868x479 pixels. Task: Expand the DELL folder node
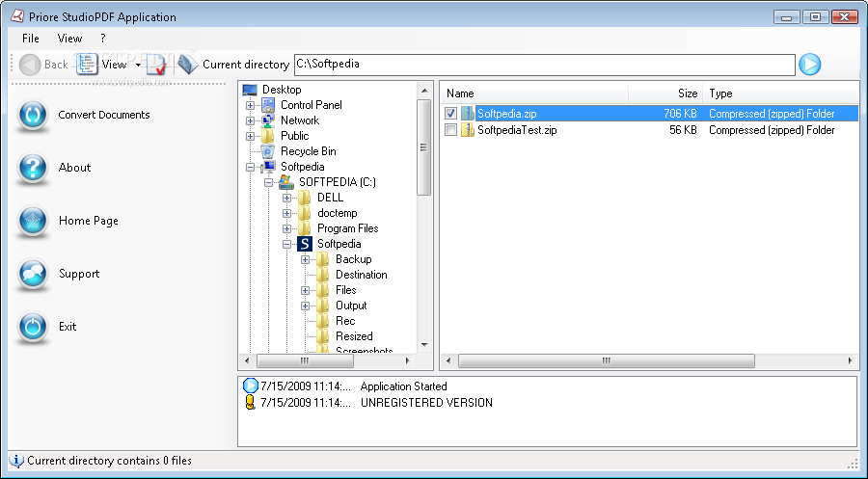tap(286, 198)
